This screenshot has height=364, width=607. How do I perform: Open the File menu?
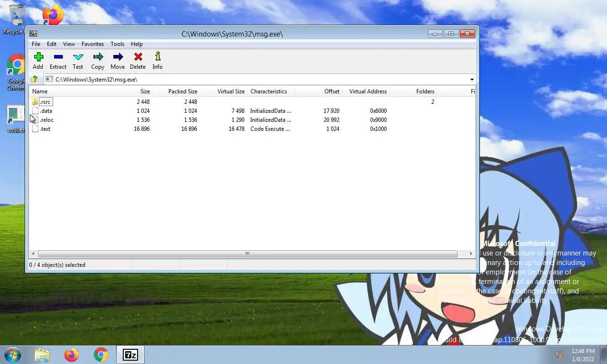[36, 44]
